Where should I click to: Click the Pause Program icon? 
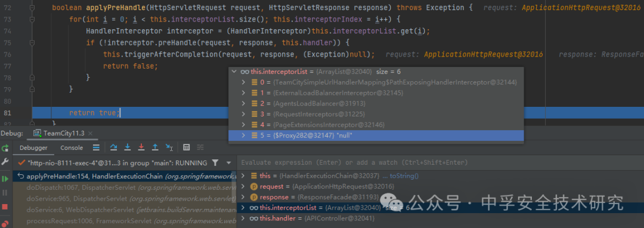click(x=5, y=192)
